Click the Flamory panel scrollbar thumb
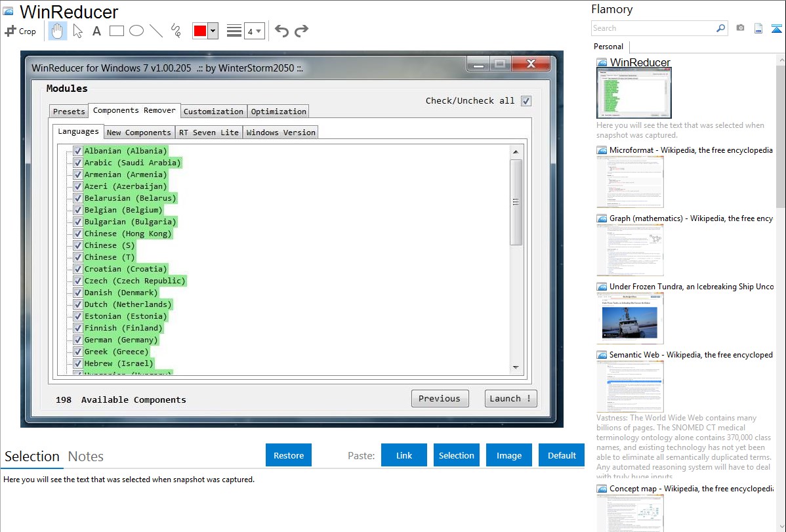Image resolution: width=786 pixels, height=532 pixels. coord(781,135)
